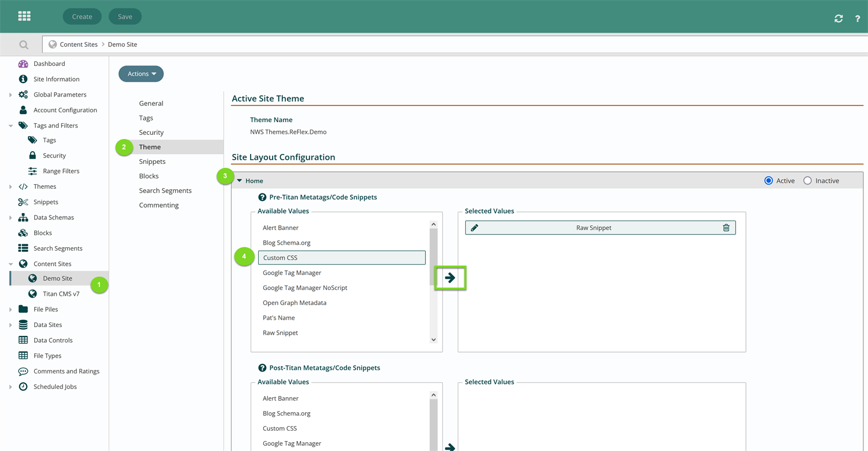The image size is (868, 451).
Task: Select Tags and Filters sidebar item
Action: click(x=56, y=126)
